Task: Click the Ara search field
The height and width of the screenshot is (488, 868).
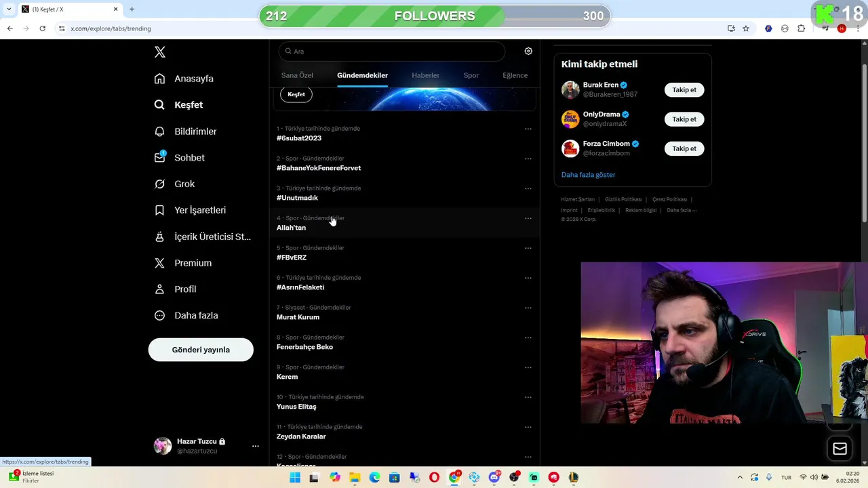Action: click(392, 52)
